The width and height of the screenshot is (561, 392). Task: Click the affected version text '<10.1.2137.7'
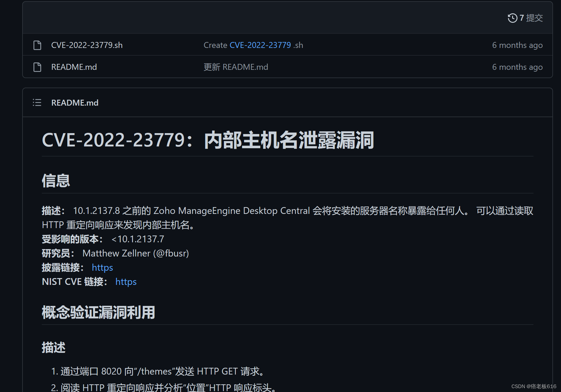point(138,239)
